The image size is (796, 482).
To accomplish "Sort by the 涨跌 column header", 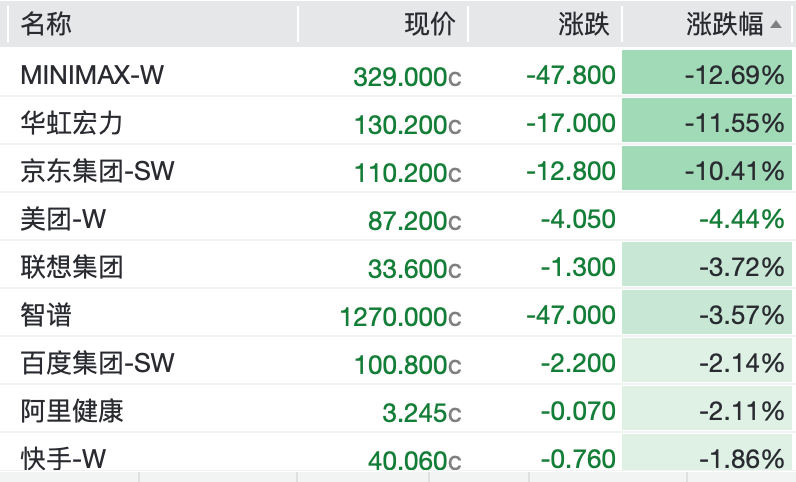I will (x=584, y=24).
